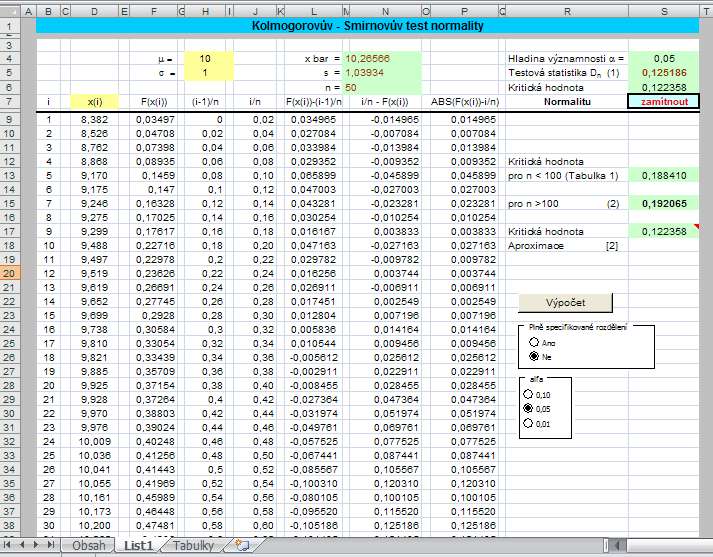The image size is (713, 557).
Task: Click the 'x(i)' yellow header cell
Action: (x=95, y=102)
